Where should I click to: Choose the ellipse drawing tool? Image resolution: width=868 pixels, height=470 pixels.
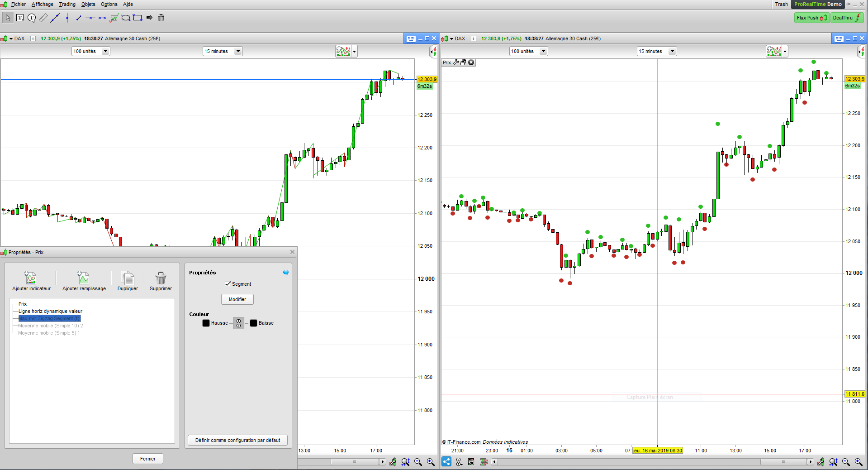[126, 18]
